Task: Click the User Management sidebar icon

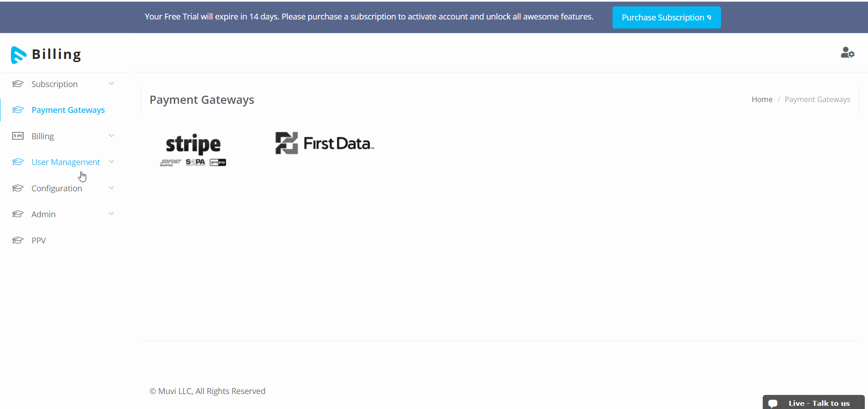Action: [x=18, y=162]
